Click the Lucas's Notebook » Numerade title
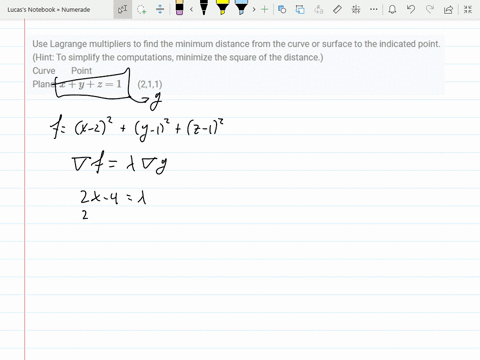Image resolution: width=480 pixels, height=360 pixels. pyautogui.click(x=49, y=10)
